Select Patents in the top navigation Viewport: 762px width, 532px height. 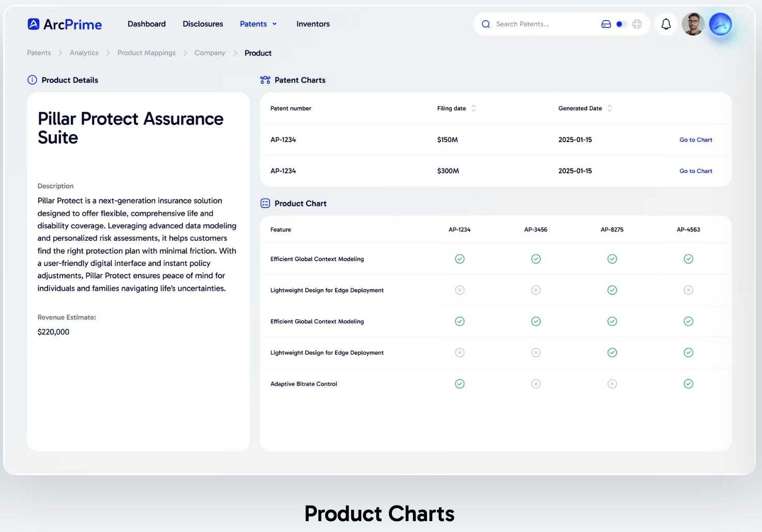click(x=253, y=24)
